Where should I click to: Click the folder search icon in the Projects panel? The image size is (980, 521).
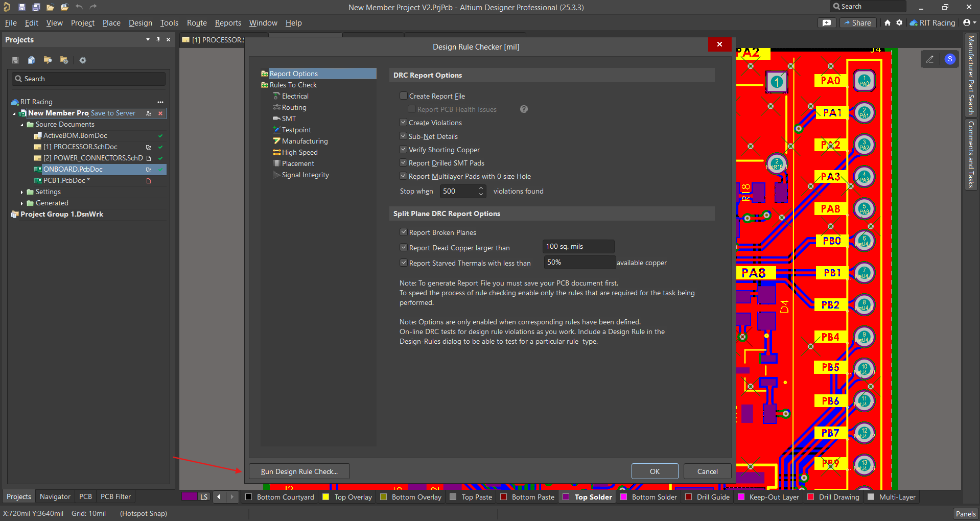(48, 60)
